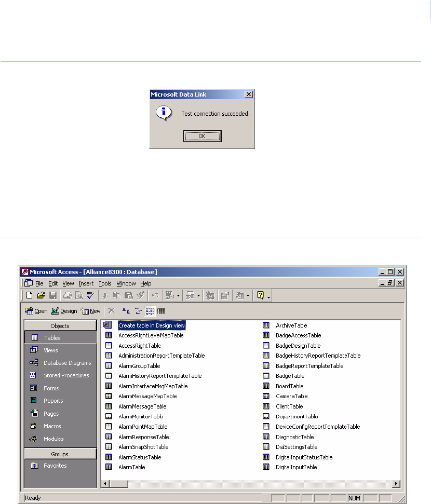The width and height of the screenshot is (431, 504).
Task: Click the Properties toolbar icon
Action: click(225, 295)
